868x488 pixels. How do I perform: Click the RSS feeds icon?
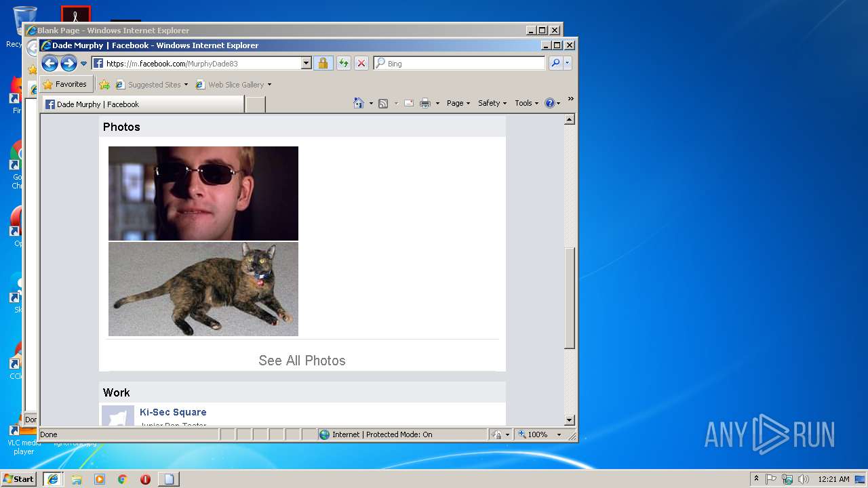383,103
